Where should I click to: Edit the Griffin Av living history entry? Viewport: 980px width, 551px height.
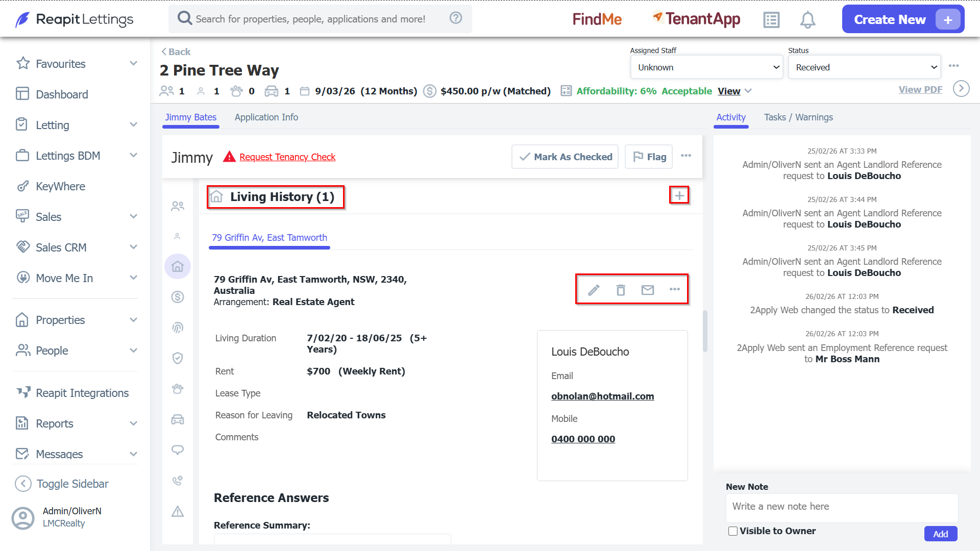(594, 290)
